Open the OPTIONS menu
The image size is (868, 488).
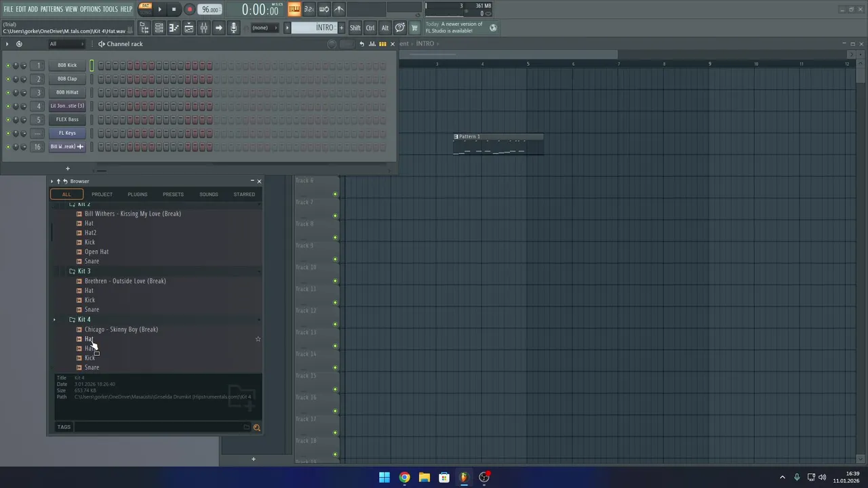tap(90, 9)
